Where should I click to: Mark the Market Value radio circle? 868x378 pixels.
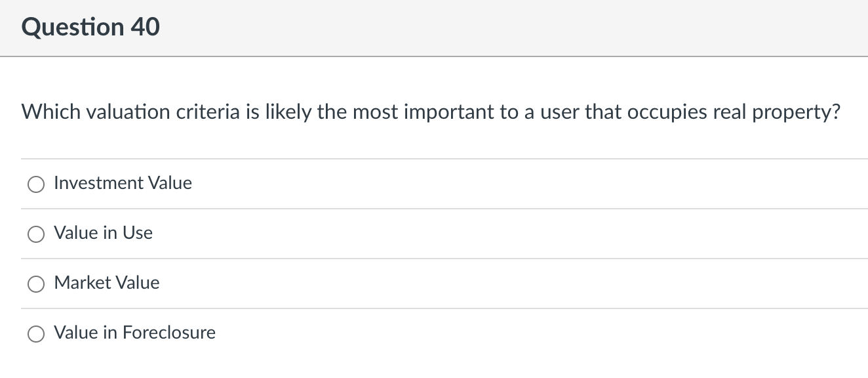36,284
